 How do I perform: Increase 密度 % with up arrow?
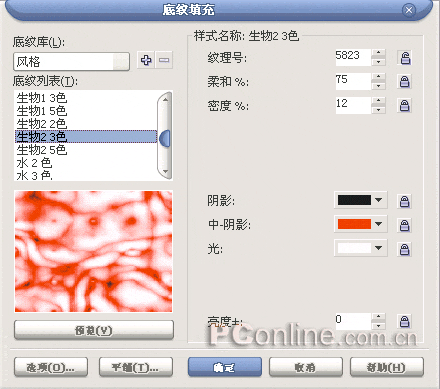coord(378,101)
